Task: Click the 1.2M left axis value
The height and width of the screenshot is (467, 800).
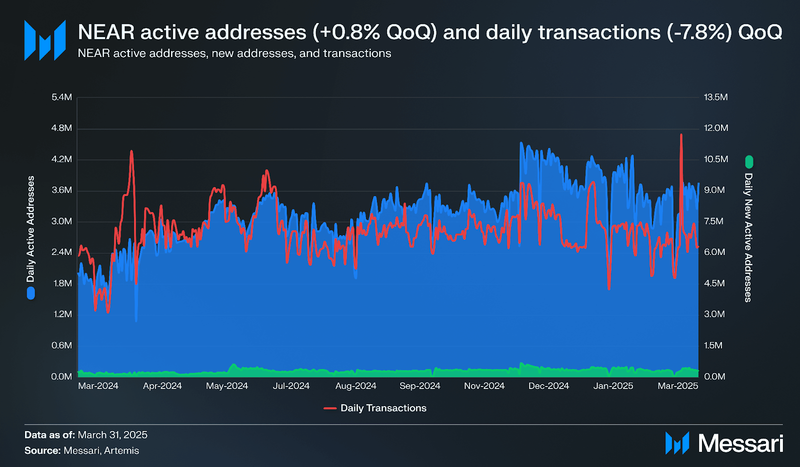Action: [62, 314]
